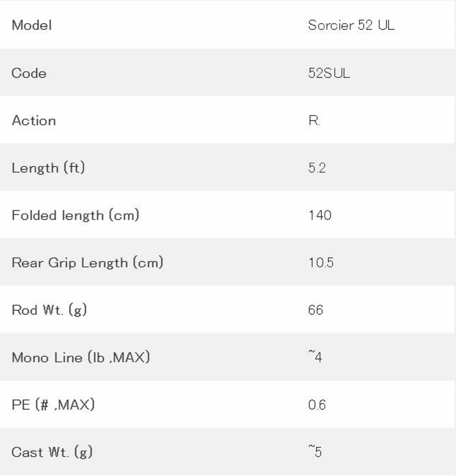Click the Cast Wt. (g) label
This screenshot has height=476, width=456.
(x=52, y=452)
